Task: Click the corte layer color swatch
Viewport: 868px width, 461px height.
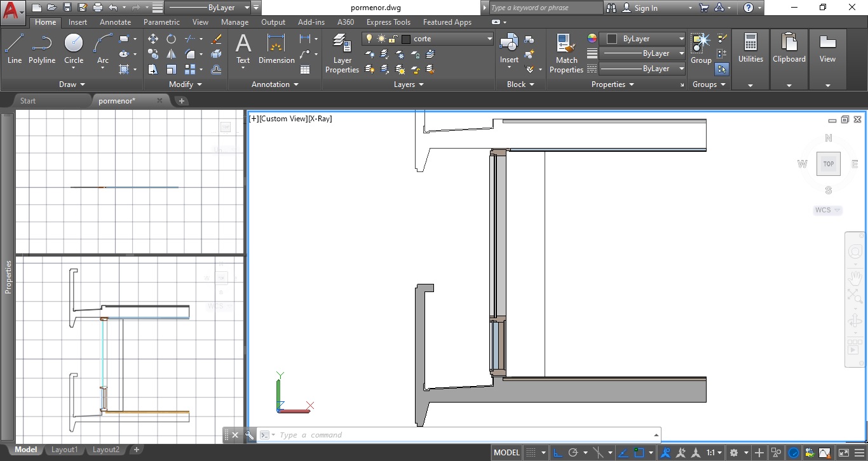Action: coord(406,39)
